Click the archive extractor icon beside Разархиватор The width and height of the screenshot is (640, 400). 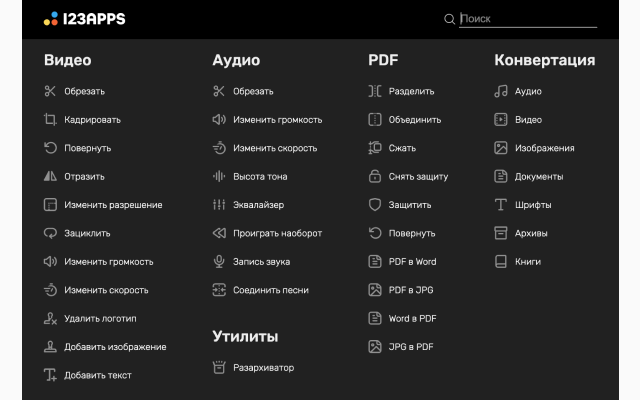(219, 367)
